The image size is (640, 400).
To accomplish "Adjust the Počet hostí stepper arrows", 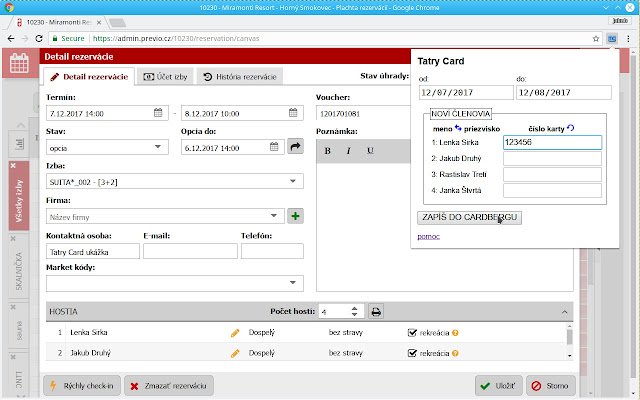I will click(x=354, y=311).
